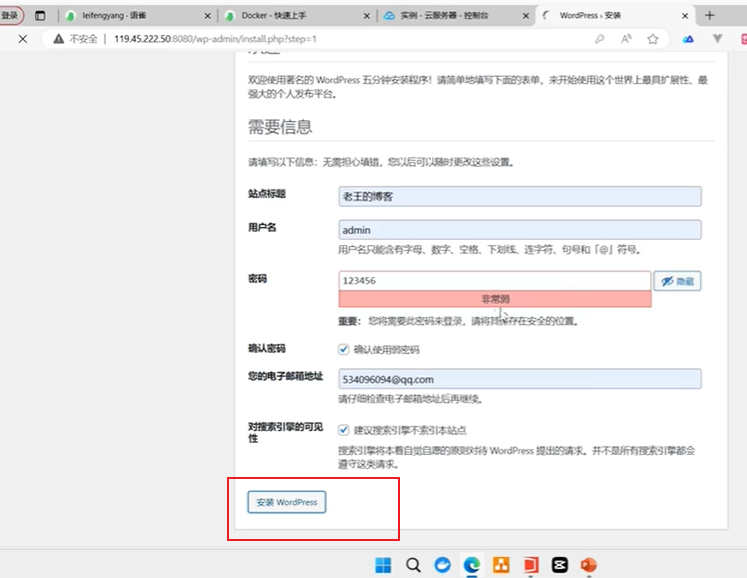Stop loading the page
747x578 pixels.
23,39
